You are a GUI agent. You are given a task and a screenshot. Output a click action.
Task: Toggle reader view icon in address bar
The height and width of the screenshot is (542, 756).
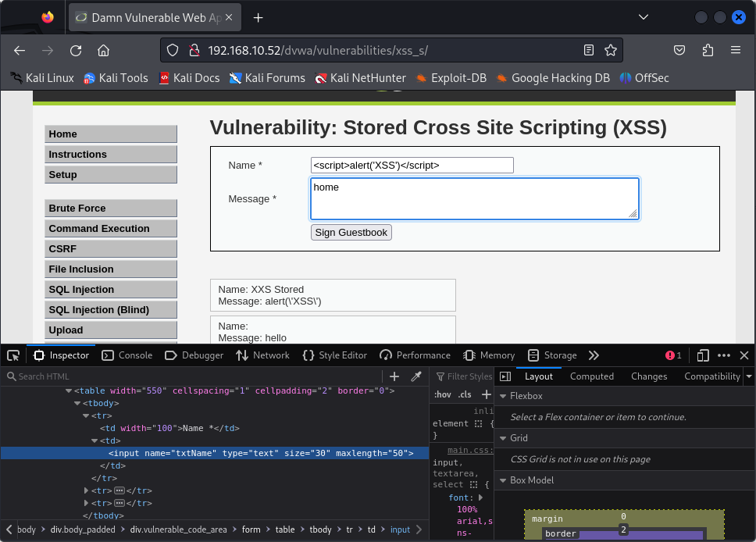pos(588,50)
